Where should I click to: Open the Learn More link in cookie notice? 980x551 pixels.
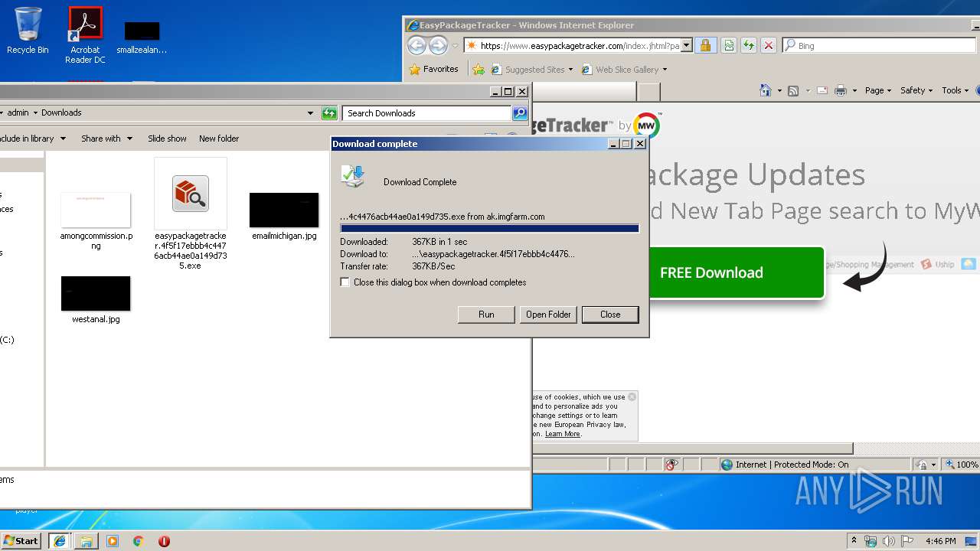[x=563, y=434]
